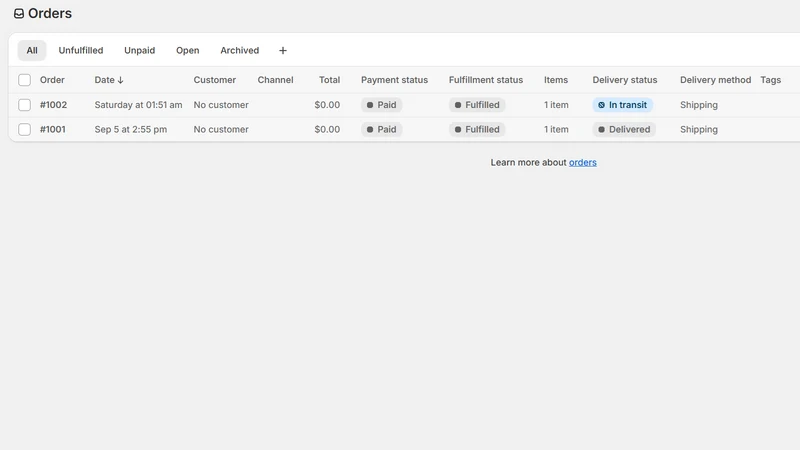Click the Delivery method column header
Image resolution: width=800 pixels, height=450 pixels.
pos(715,80)
